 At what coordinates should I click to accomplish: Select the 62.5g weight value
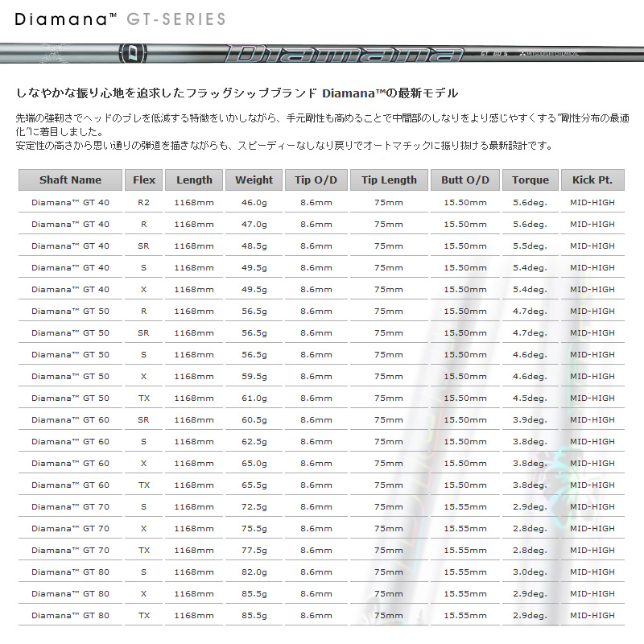254,442
